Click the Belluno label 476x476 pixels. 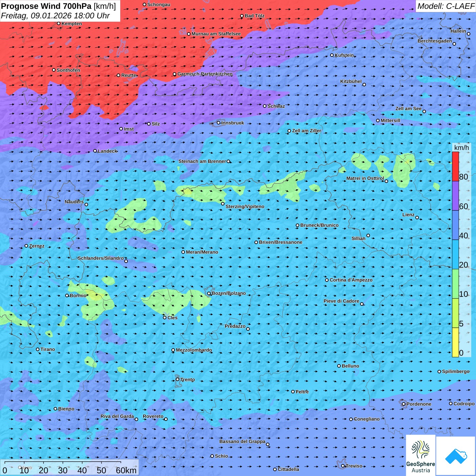pyautogui.click(x=351, y=366)
